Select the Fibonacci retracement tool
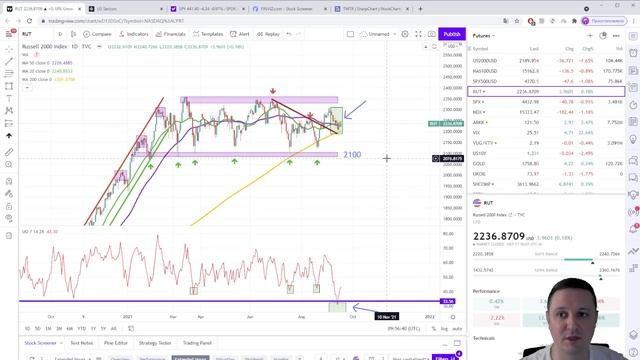This screenshot has width=640, height=360. (9, 74)
